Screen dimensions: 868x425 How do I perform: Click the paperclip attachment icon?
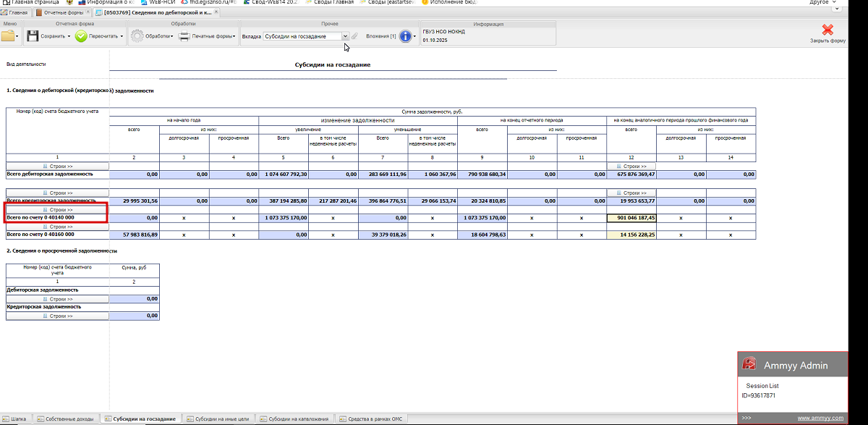click(x=355, y=36)
